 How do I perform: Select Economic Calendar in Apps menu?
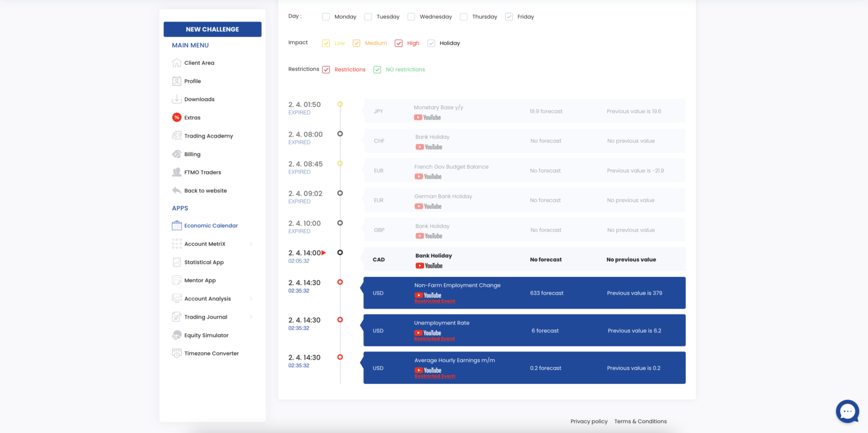click(x=211, y=226)
